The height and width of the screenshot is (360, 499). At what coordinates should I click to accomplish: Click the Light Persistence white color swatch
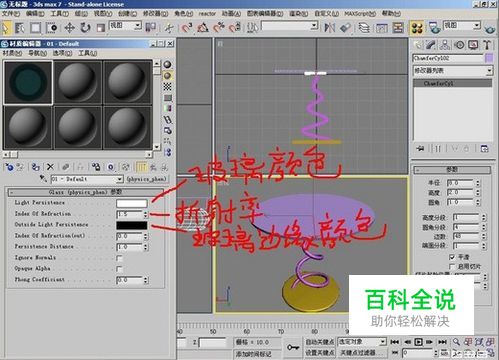132,203
